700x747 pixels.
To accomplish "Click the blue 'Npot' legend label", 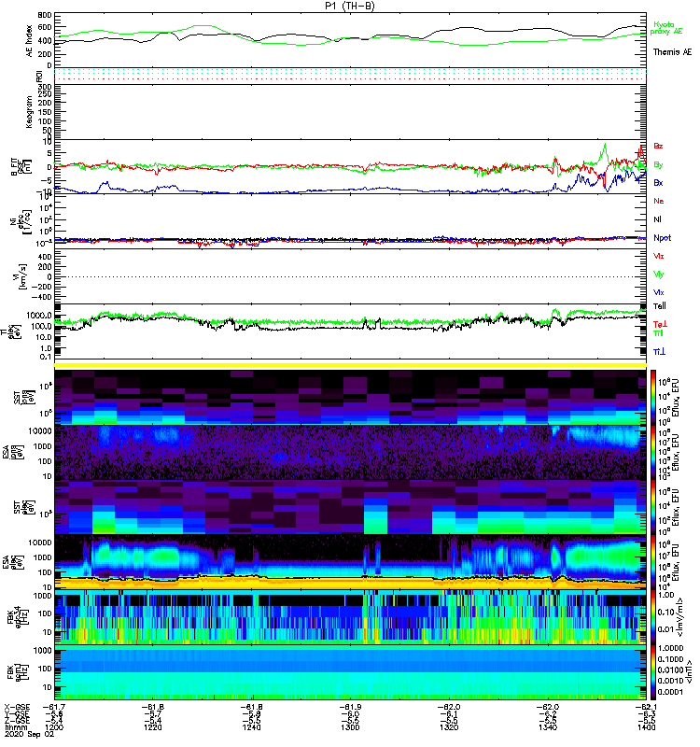I will (x=663, y=238).
